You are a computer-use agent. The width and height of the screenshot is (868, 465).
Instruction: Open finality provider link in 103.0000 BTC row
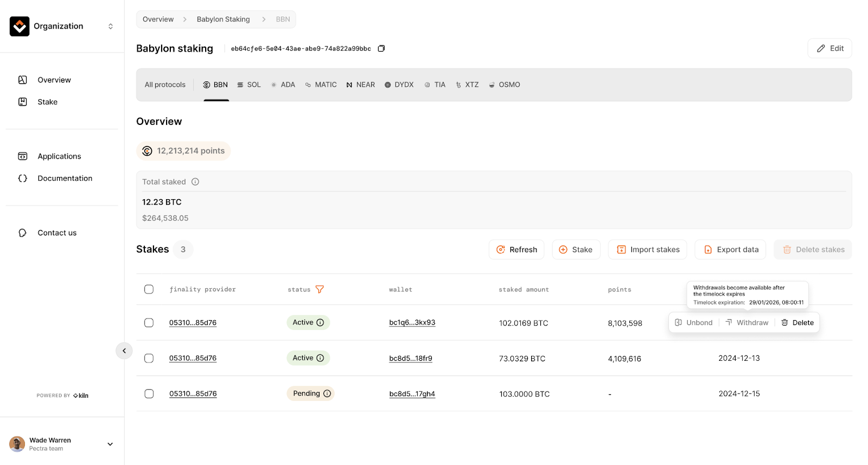click(x=193, y=394)
